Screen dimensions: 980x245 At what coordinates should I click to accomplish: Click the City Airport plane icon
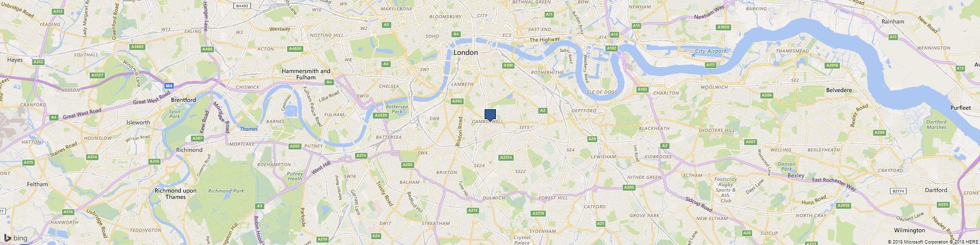[693, 55]
